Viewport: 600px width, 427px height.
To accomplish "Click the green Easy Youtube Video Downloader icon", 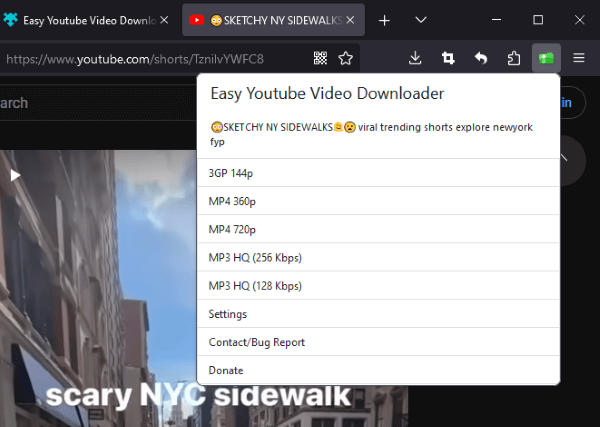I will [546, 58].
